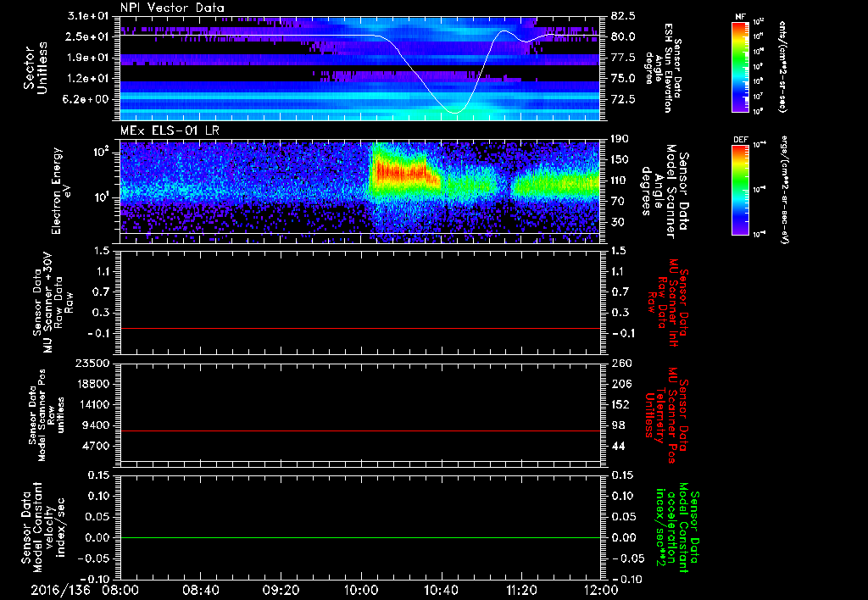This screenshot has height=600, width=868.
Task: Click the '260' telemetry tick label
Action: (x=621, y=363)
